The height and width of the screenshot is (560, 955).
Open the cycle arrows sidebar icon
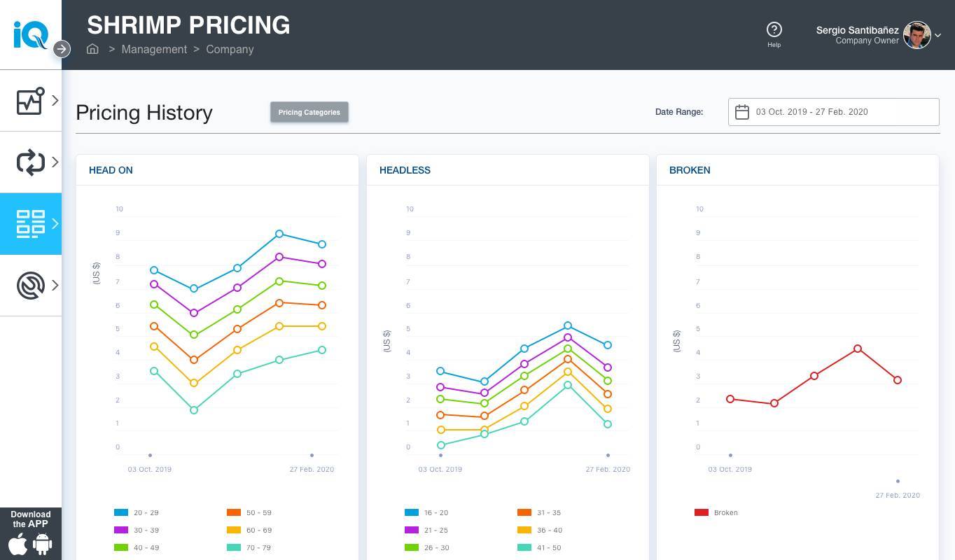[x=30, y=162]
